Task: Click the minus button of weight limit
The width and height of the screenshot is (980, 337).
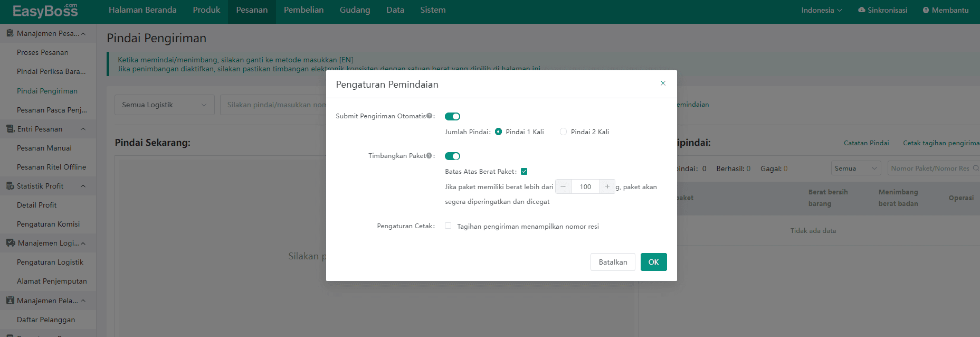Action: point(563,186)
